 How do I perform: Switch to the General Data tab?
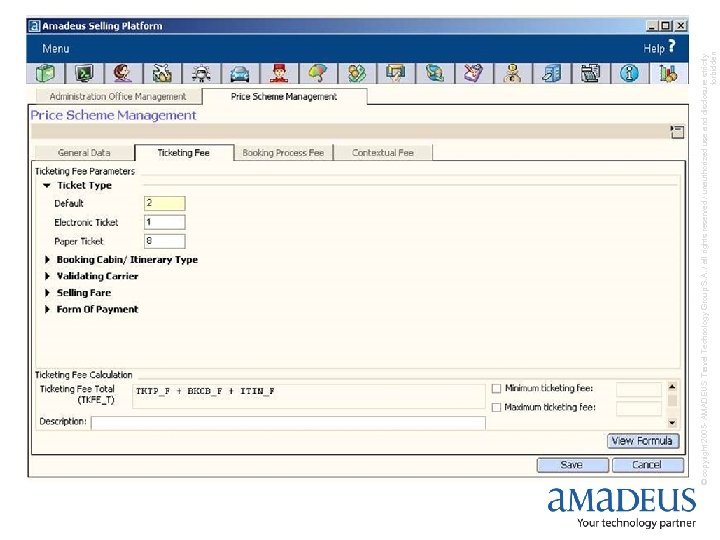[x=84, y=152]
